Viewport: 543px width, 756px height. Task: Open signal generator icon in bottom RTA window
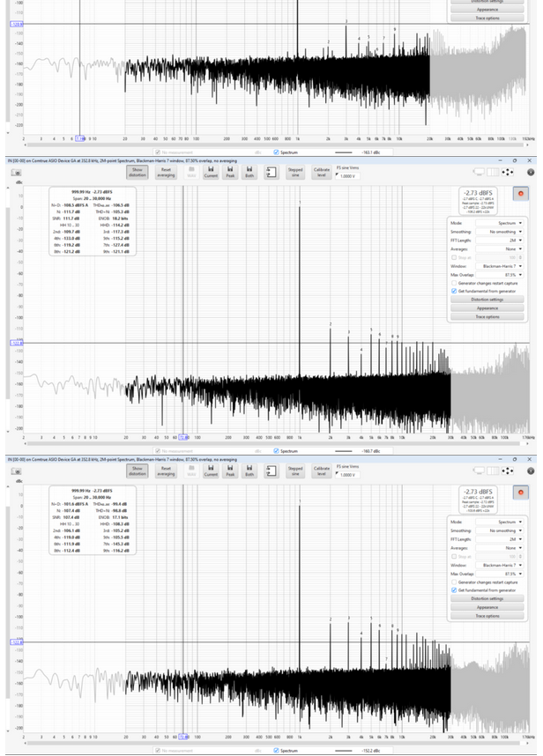point(271,471)
